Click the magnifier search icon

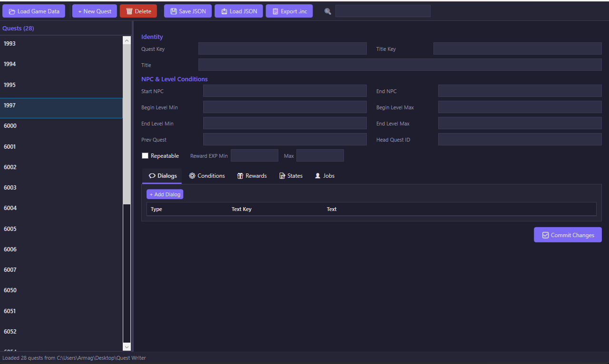pyautogui.click(x=328, y=11)
